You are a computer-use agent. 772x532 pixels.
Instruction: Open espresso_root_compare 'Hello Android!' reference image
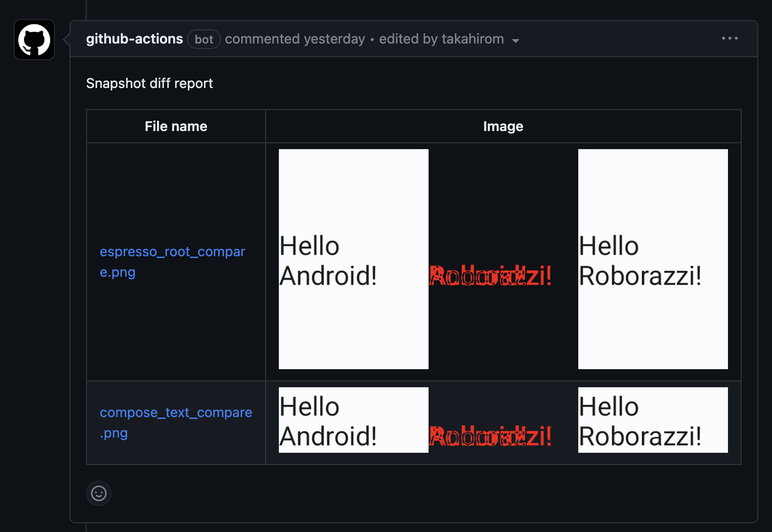354,259
